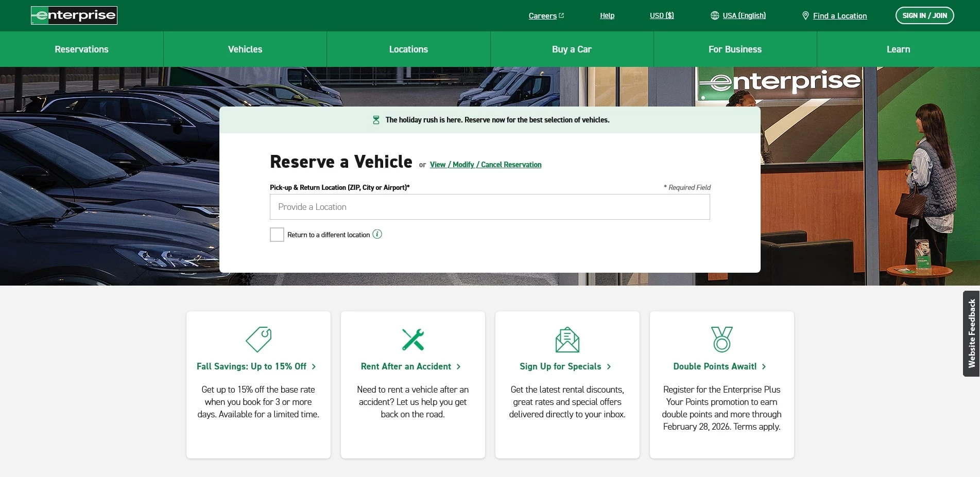This screenshot has height=477, width=980.
Task: Enable Return to a different location
Action: [x=277, y=234]
